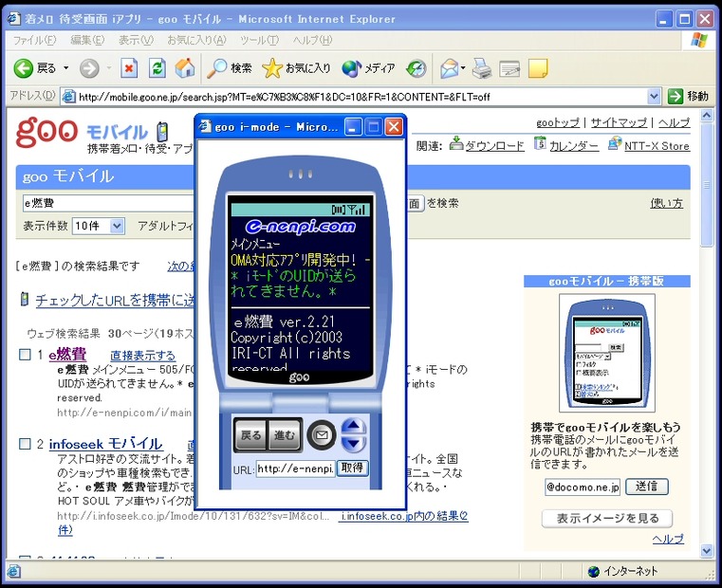Open the ツール(T) menu
Screen dimensions: 722x588
260,40
